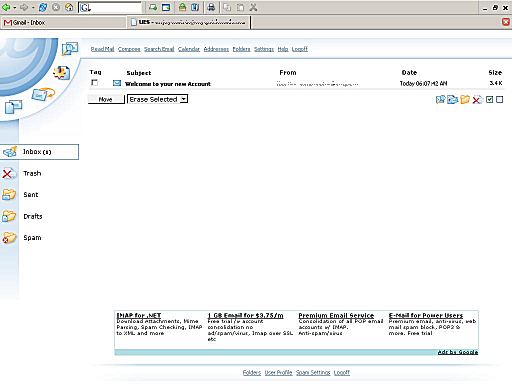Switch to the UEBS webmail tab
This screenshot has width=512, height=384.
click(x=189, y=22)
